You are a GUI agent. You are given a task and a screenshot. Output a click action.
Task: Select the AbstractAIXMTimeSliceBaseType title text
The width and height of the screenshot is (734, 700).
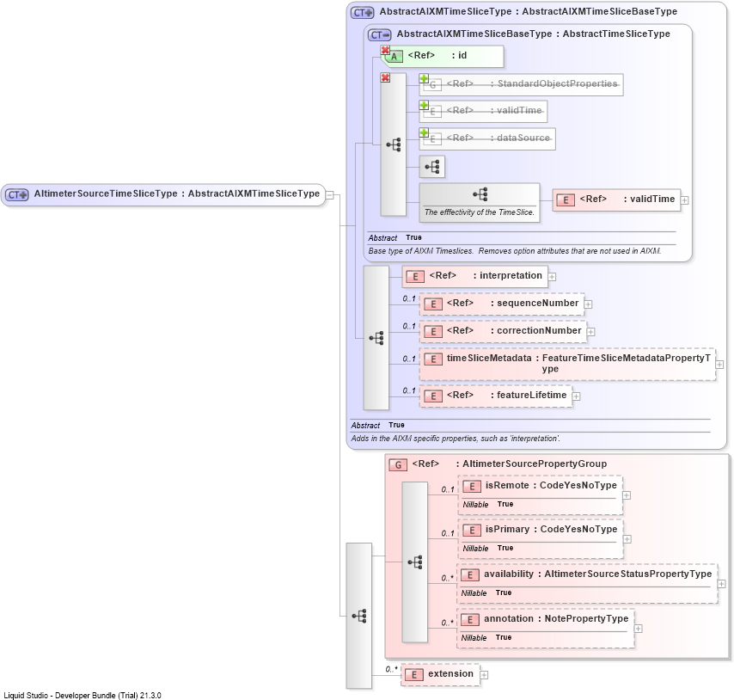(x=534, y=34)
